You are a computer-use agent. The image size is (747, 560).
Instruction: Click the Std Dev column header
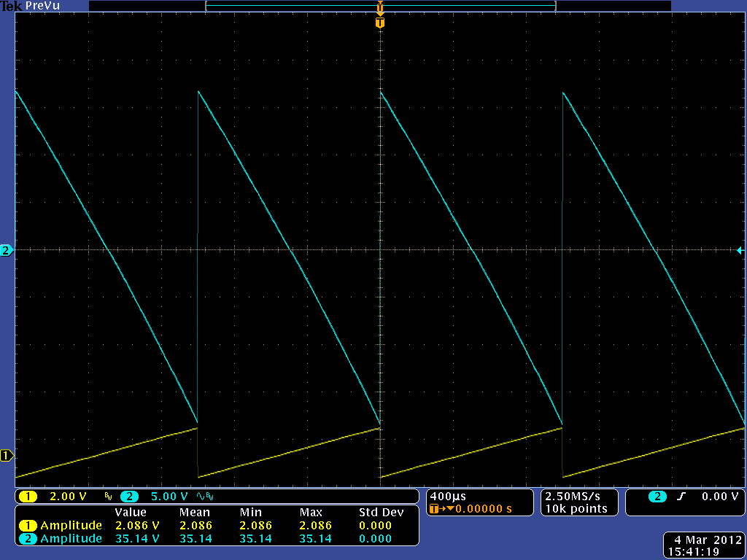coord(381,513)
